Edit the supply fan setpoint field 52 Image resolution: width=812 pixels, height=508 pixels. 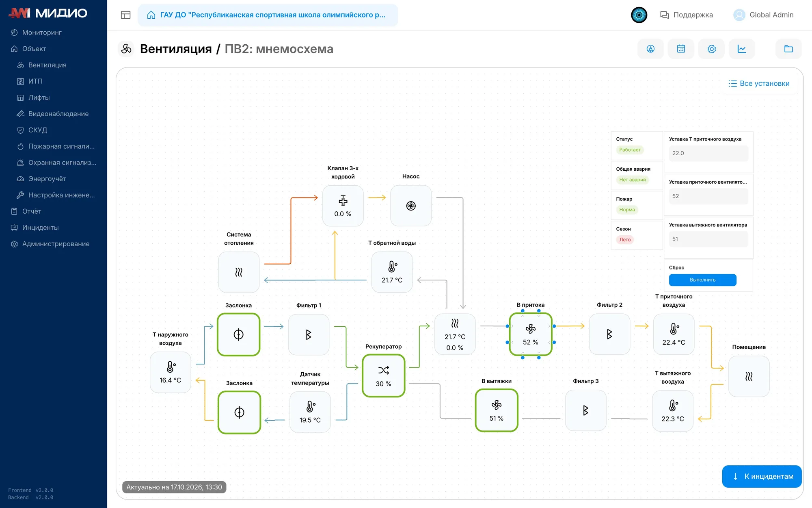[708, 196]
